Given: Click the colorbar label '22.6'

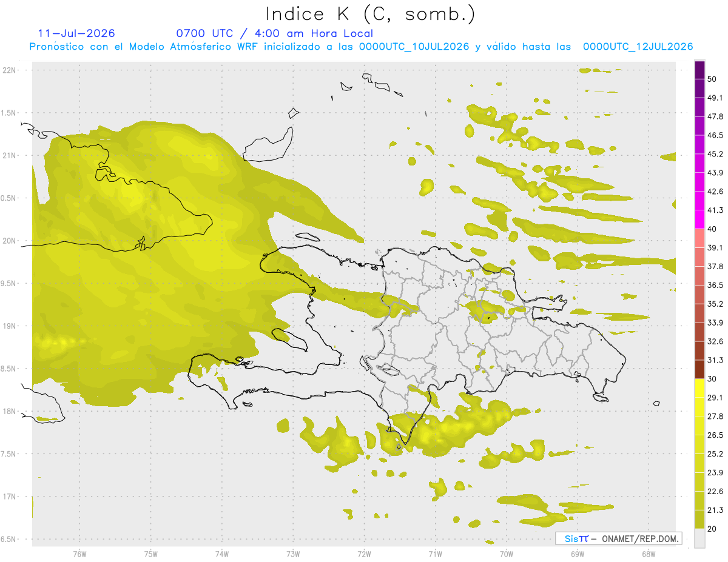Looking at the screenshot, I should point(715,492).
